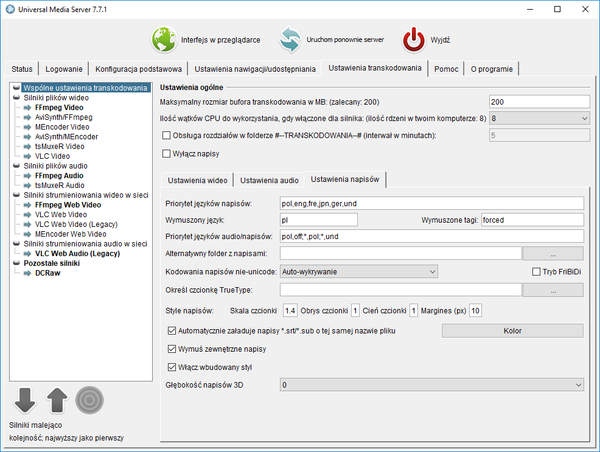Screen dimensions: 600x452
Task: Select Wspólne ustawienia transkodowania tree item
Action: point(85,88)
